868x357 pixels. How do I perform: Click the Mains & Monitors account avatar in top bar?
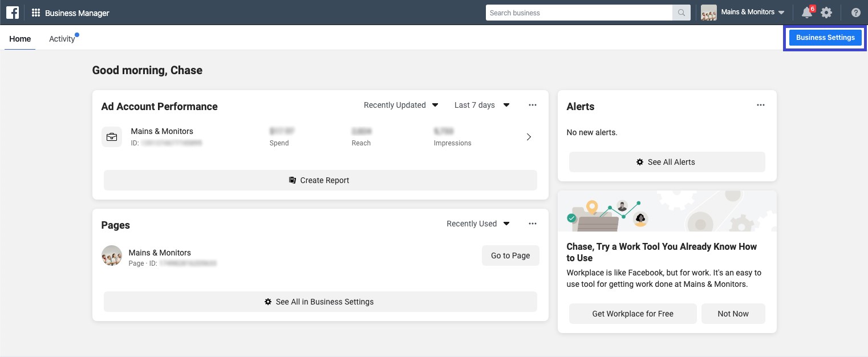point(709,13)
